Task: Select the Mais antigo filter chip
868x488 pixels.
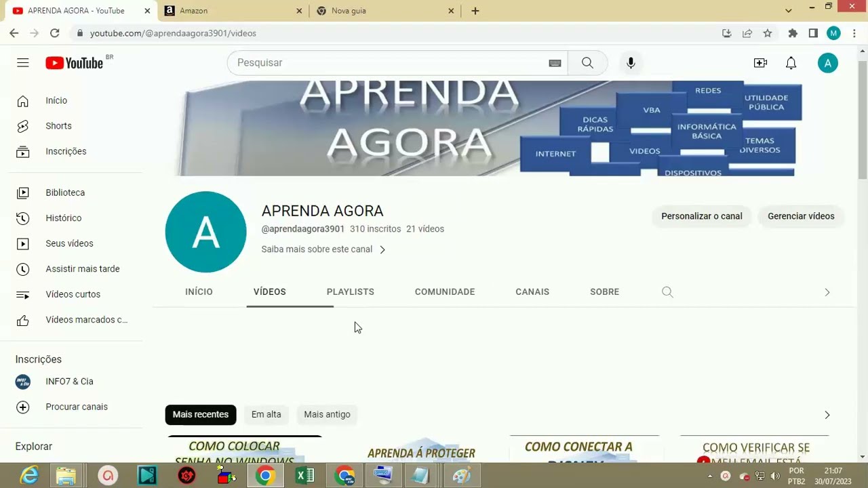Action: click(327, 414)
